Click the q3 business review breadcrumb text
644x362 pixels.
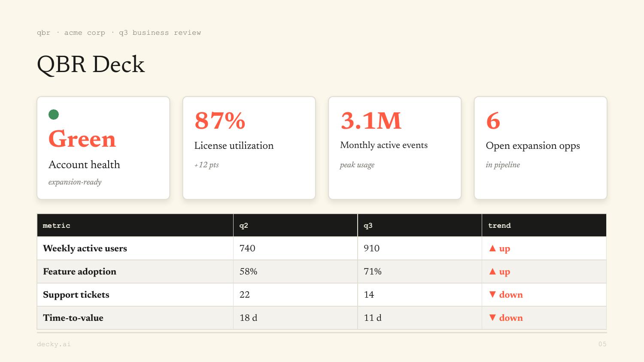[x=160, y=33]
